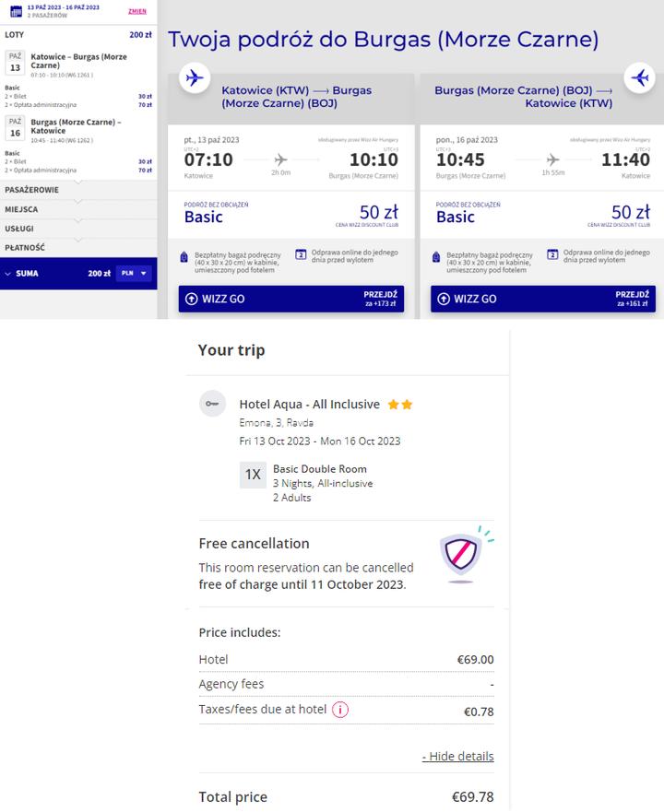Screen dimensions: 664x812
Task: Click the hotel's gold star rating
Action: click(x=399, y=404)
